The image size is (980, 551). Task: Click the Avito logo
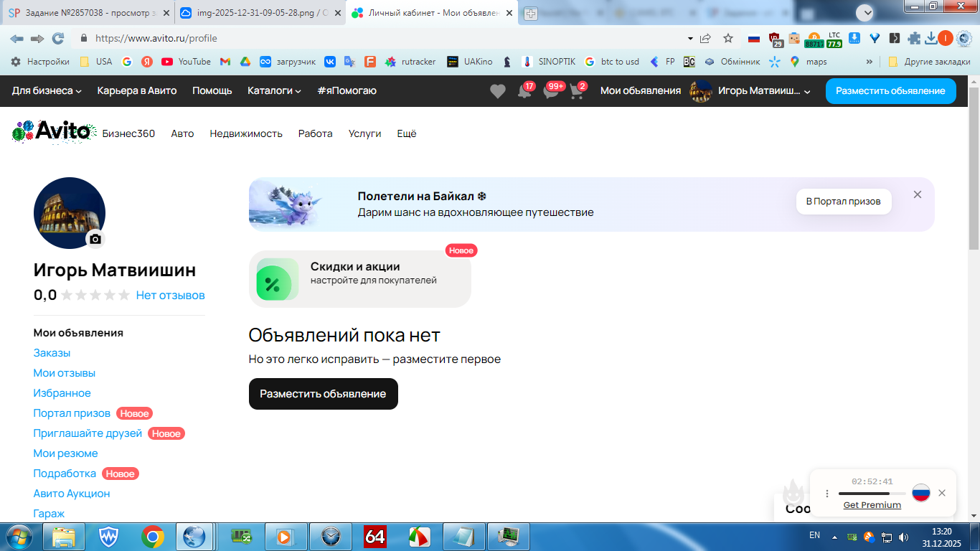pyautogui.click(x=55, y=132)
